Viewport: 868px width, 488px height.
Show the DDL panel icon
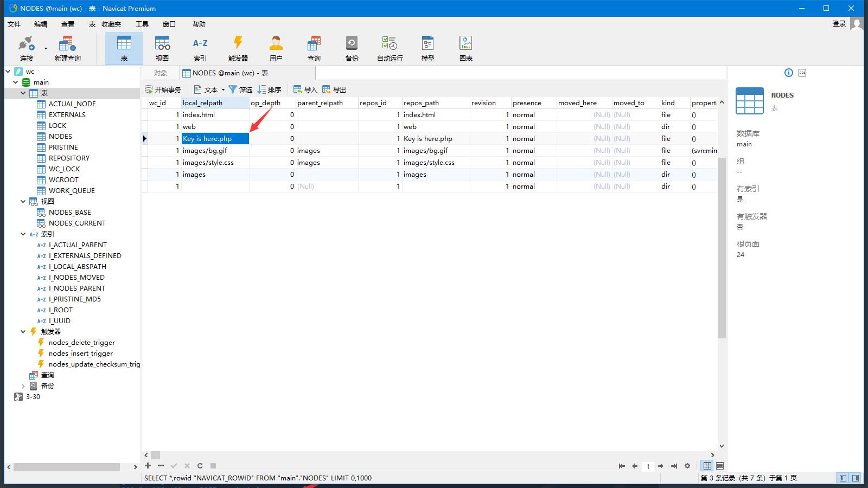[x=802, y=73]
